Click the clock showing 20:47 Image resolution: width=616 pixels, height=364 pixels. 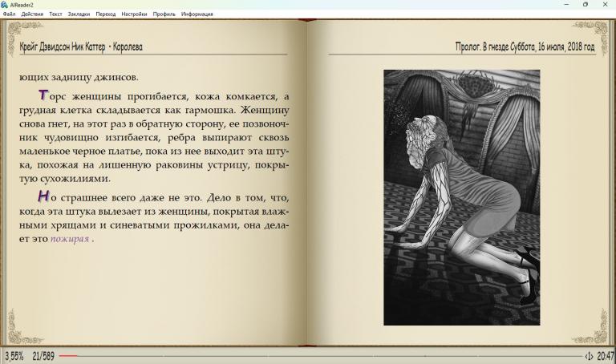pos(605,356)
